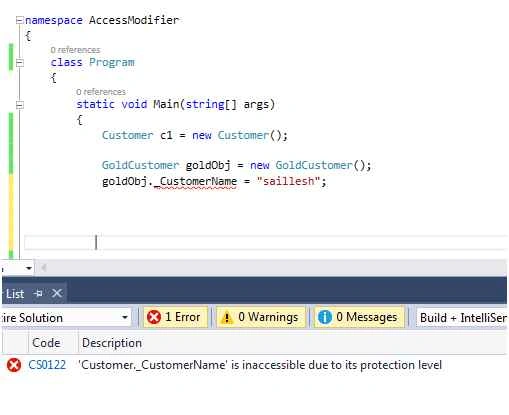Open the CS0122 error code link

coord(47,365)
